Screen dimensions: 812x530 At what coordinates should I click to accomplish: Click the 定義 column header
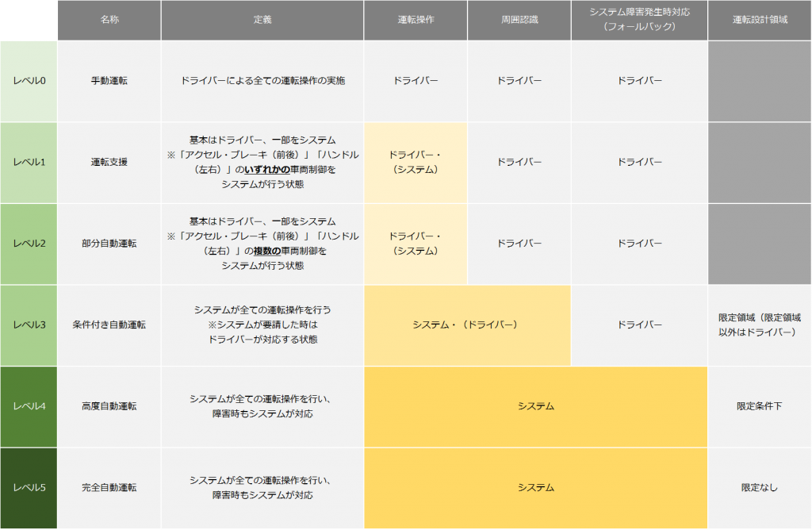click(262, 20)
